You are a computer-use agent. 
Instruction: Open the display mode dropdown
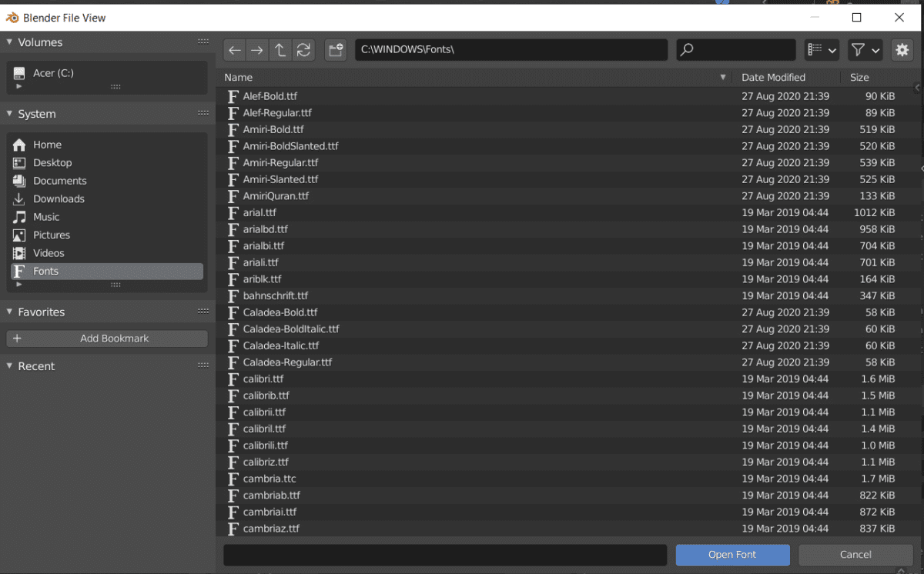pyautogui.click(x=822, y=50)
